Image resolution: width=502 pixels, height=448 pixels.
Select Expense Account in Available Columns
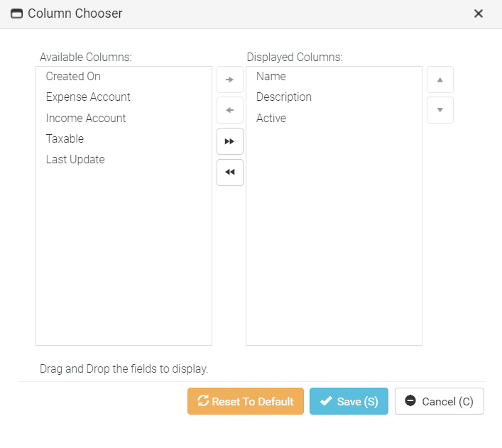click(x=88, y=97)
